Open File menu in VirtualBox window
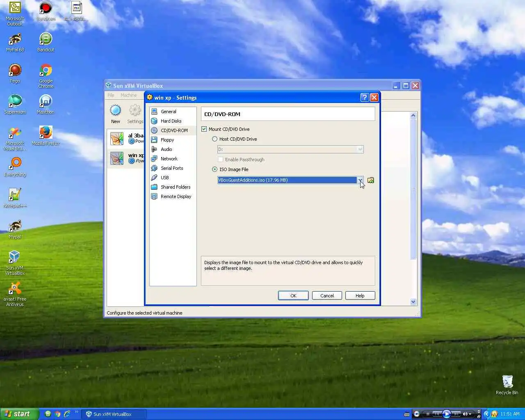Screen dimensions: 525x420 tap(111, 95)
